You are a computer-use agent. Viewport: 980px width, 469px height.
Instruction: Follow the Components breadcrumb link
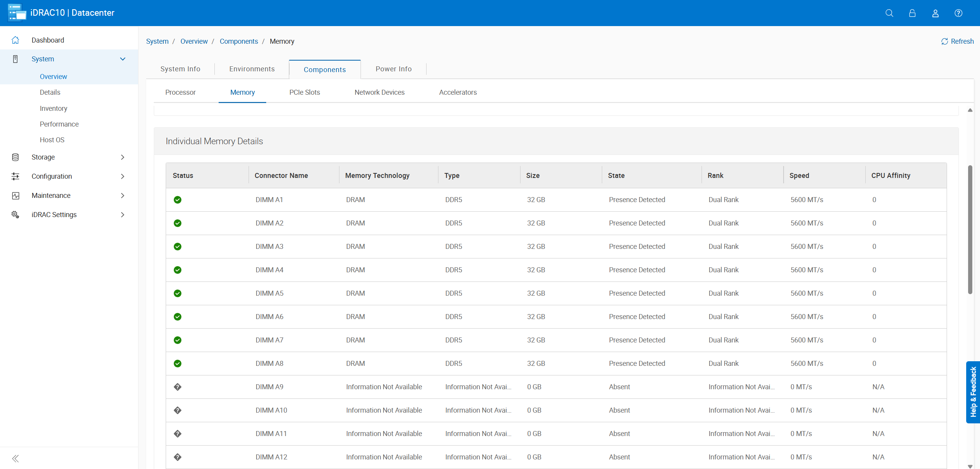(239, 41)
